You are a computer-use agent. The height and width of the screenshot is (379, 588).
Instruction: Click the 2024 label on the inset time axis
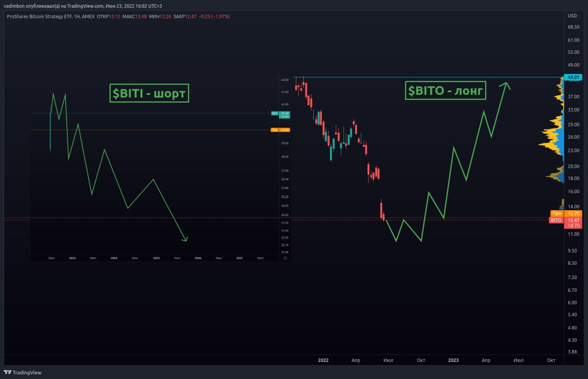pos(114,258)
